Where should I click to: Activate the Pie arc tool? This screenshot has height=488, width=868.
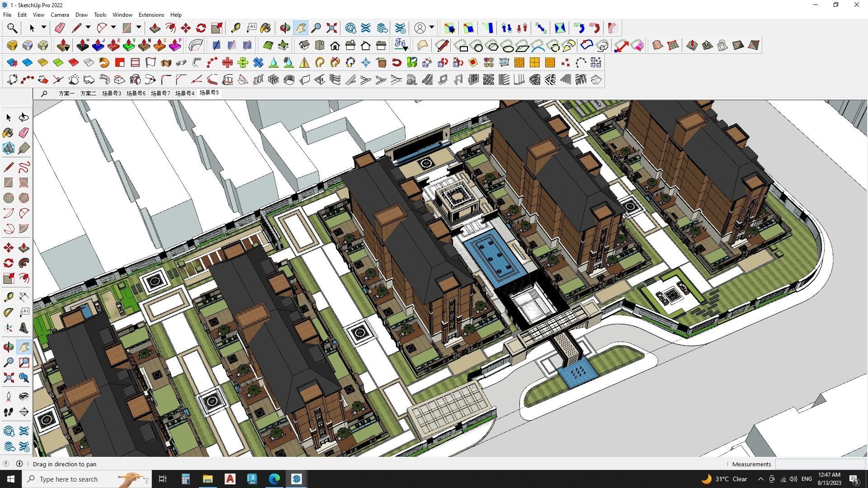[x=24, y=229]
